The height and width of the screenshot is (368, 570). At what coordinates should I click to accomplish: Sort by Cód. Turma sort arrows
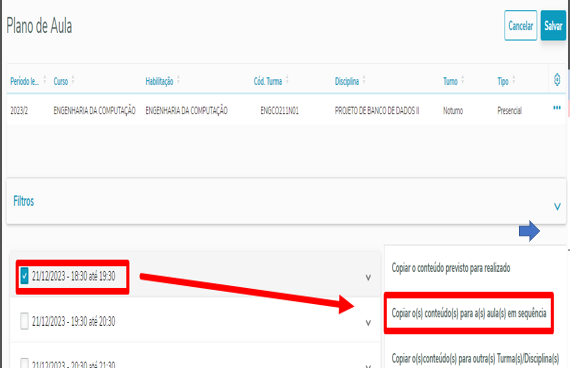coord(287,80)
